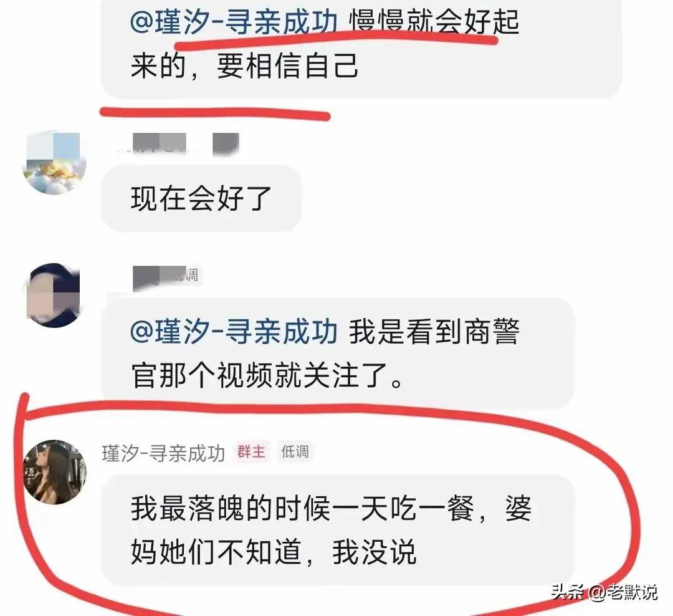673x616 pixels.
Task: Tap the @瑾汐-寻亲成功 mention in the top message
Action: coord(234,22)
